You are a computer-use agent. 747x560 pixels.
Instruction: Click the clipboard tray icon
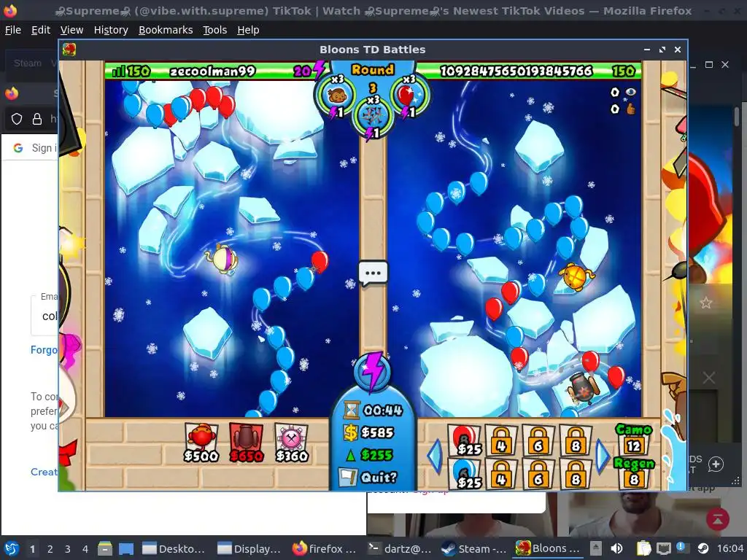(x=643, y=548)
